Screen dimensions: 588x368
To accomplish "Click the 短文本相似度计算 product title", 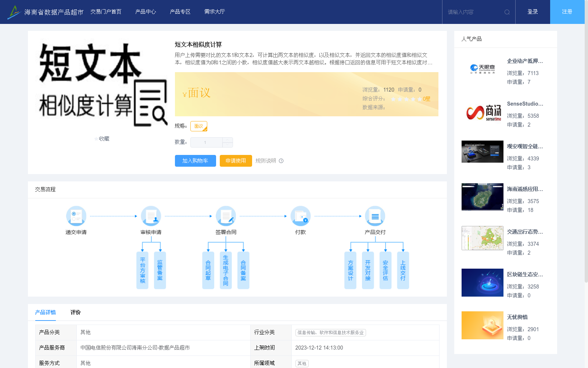I will (x=198, y=45).
